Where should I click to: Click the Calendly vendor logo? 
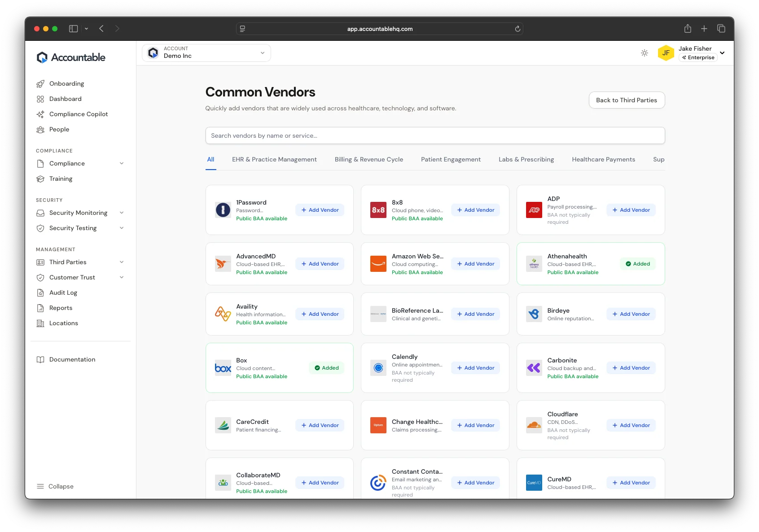point(378,368)
